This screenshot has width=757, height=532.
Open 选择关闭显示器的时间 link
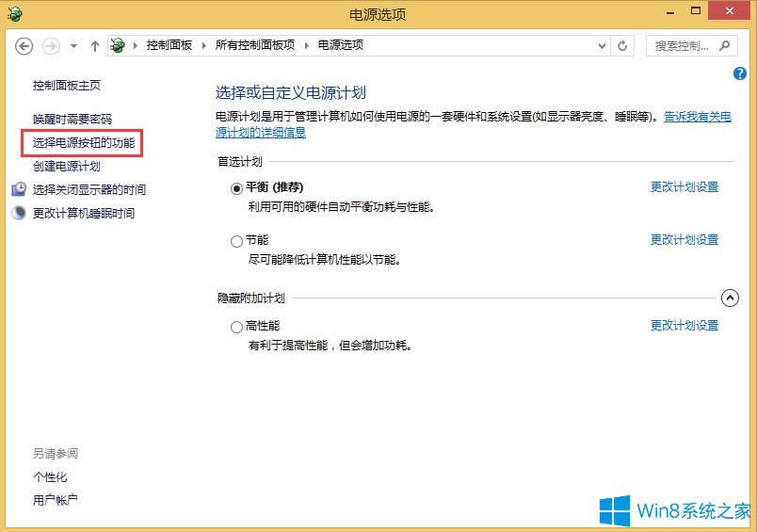[89, 189]
